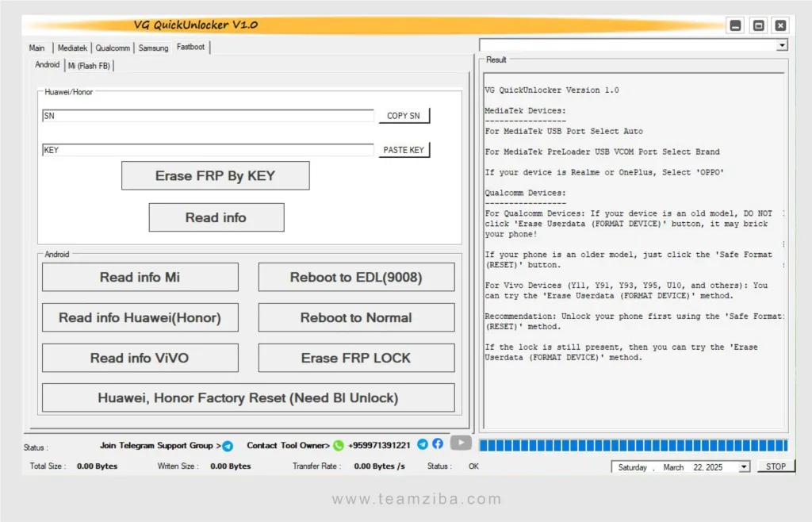The image size is (812, 522).
Task: Switch to the Main tab
Action: tap(36, 48)
